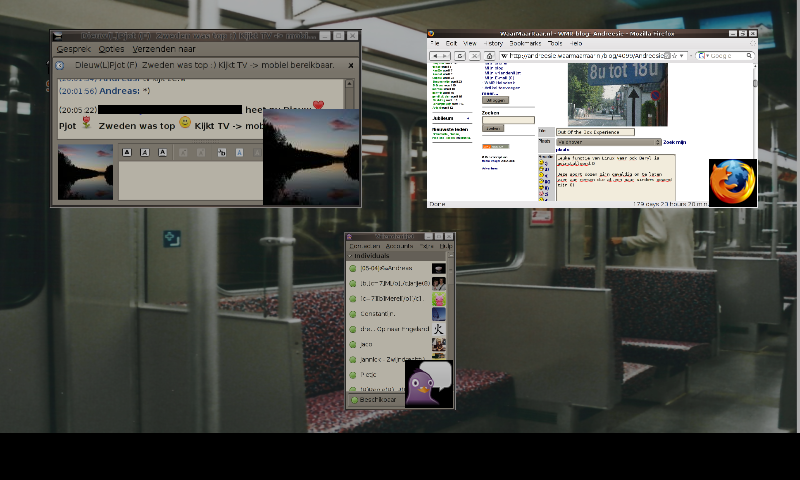Viewport: 800px width, 480px height.
Task: Click the blue back icon in chat tab bar
Action: point(61,65)
